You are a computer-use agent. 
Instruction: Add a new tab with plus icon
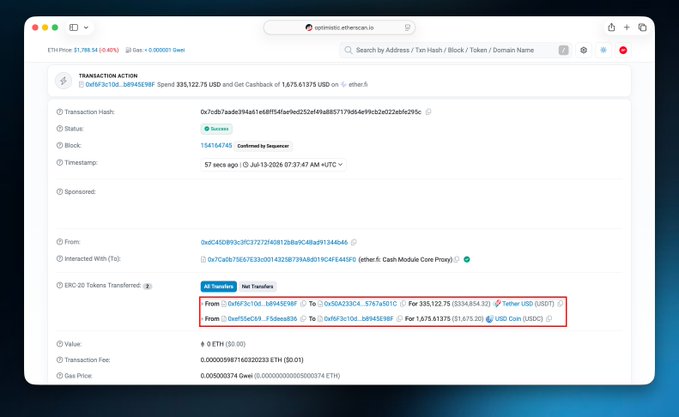click(x=627, y=27)
